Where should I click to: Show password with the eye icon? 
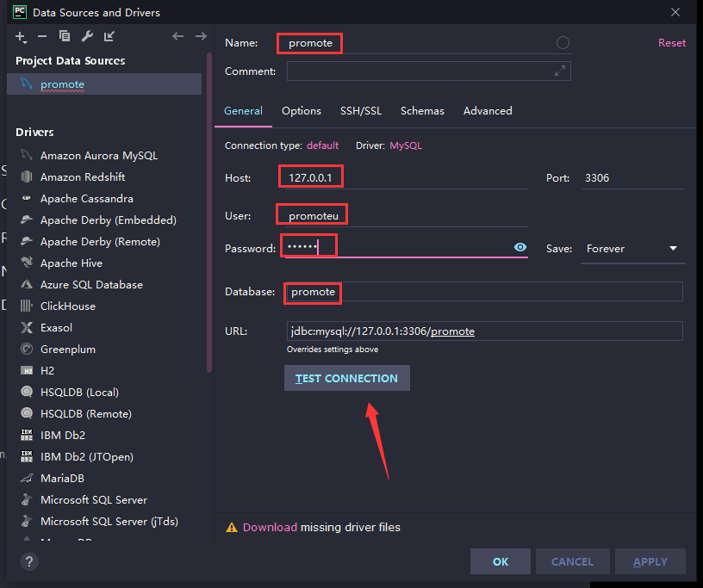pyautogui.click(x=520, y=247)
